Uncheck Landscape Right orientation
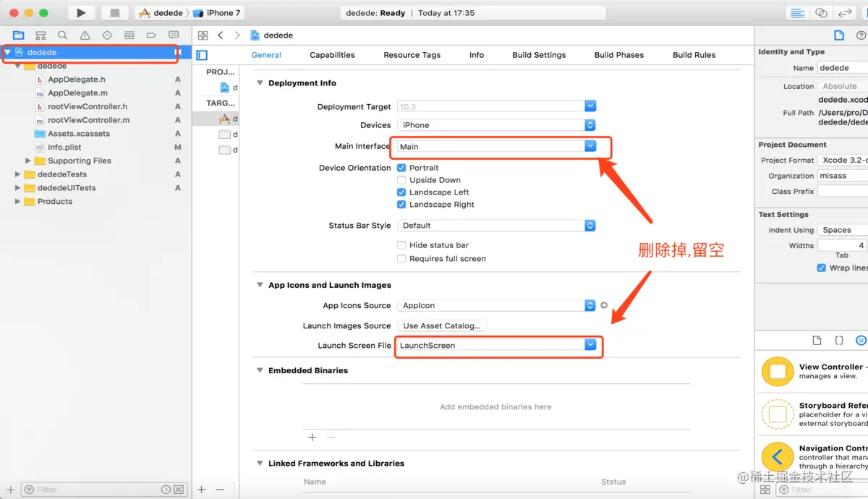The width and height of the screenshot is (868, 499). [401, 205]
